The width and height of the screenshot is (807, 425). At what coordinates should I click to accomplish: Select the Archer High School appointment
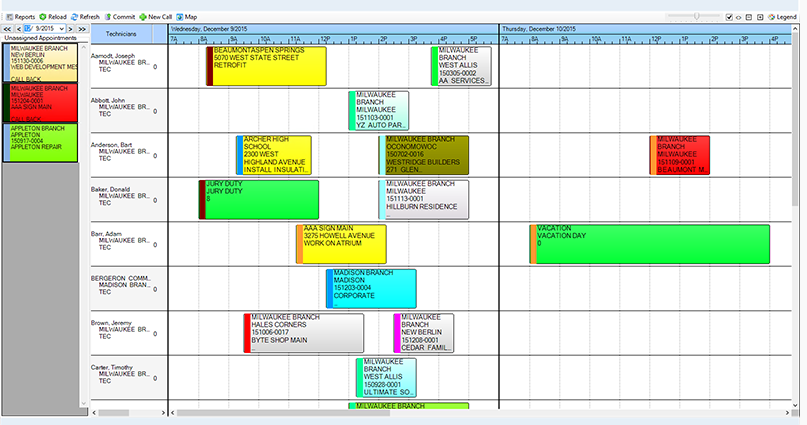(274, 155)
